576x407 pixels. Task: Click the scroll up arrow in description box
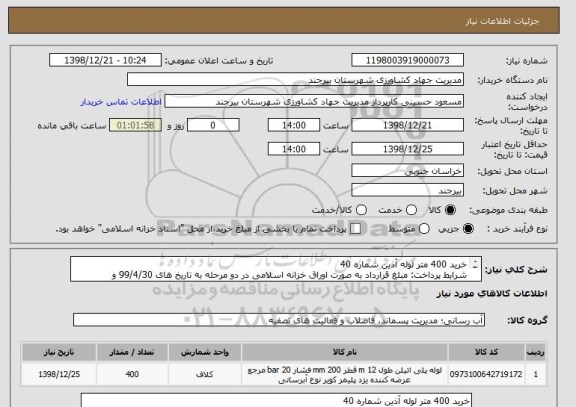476,262
